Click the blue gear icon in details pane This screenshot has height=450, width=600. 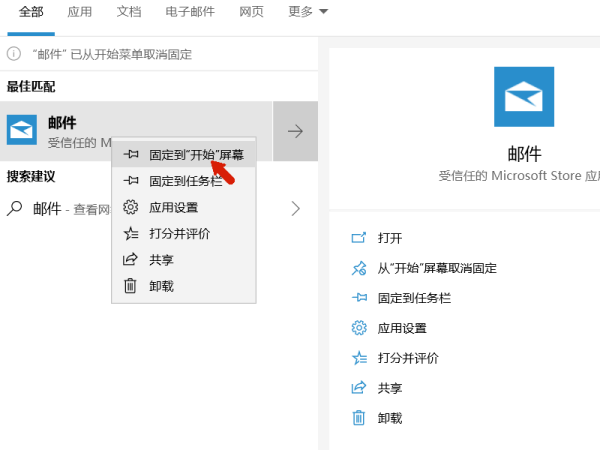point(359,328)
